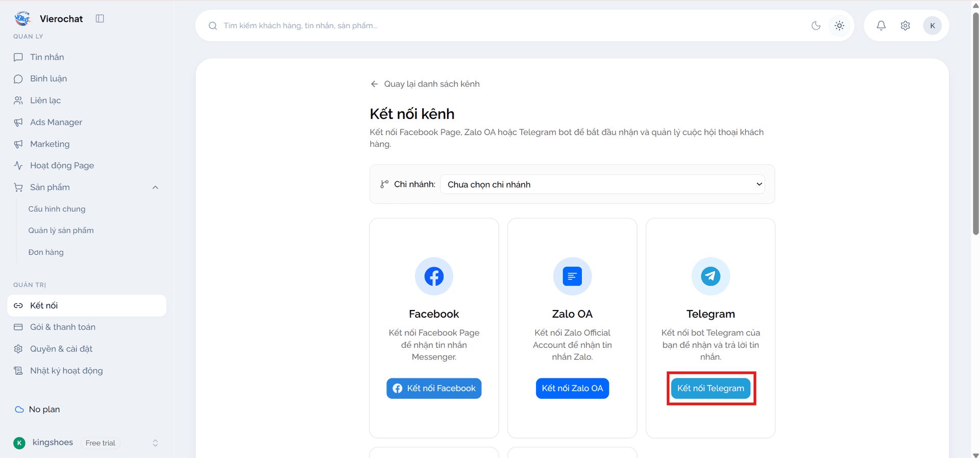Open Đơn hàng orders page
The width and height of the screenshot is (980, 458).
coord(46,252)
